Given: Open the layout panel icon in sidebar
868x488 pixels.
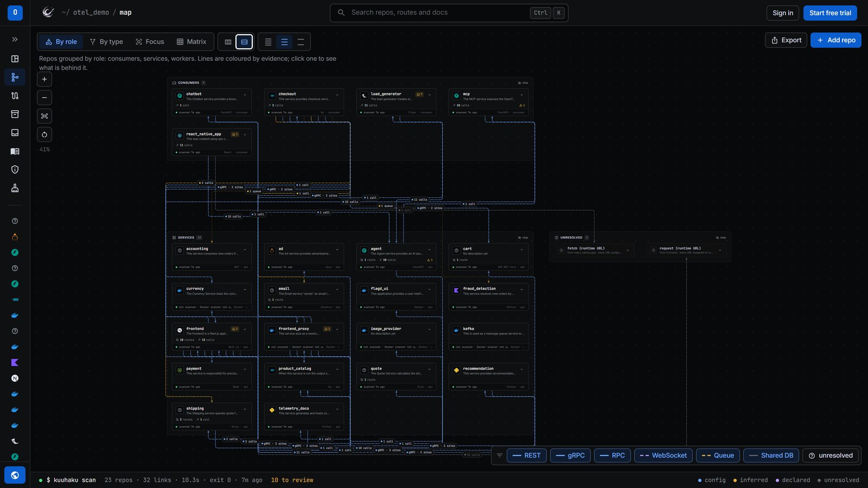Looking at the screenshot, I should pos(15,59).
